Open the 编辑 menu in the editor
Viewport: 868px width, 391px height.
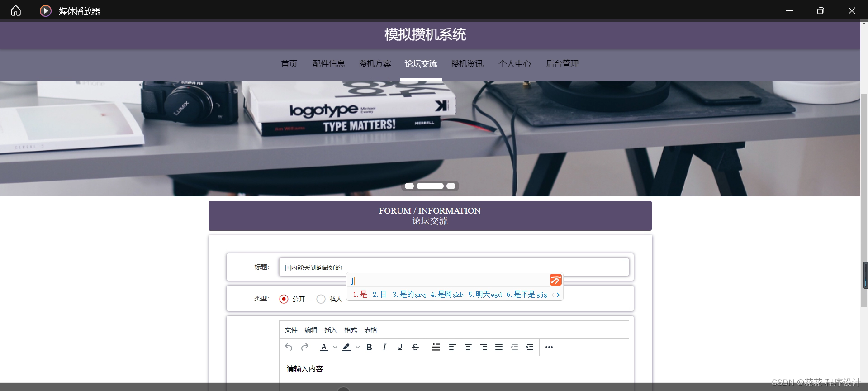(x=311, y=330)
